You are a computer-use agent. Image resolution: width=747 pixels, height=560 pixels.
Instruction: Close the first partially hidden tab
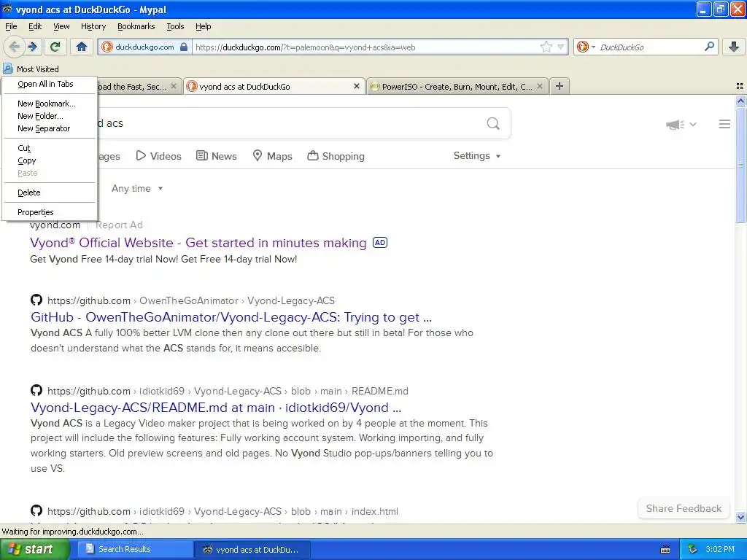click(x=174, y=86)
